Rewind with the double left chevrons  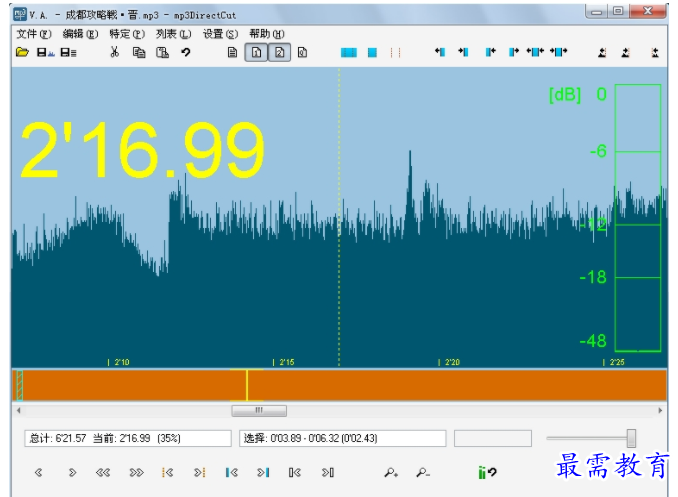[x=103, y=472]
